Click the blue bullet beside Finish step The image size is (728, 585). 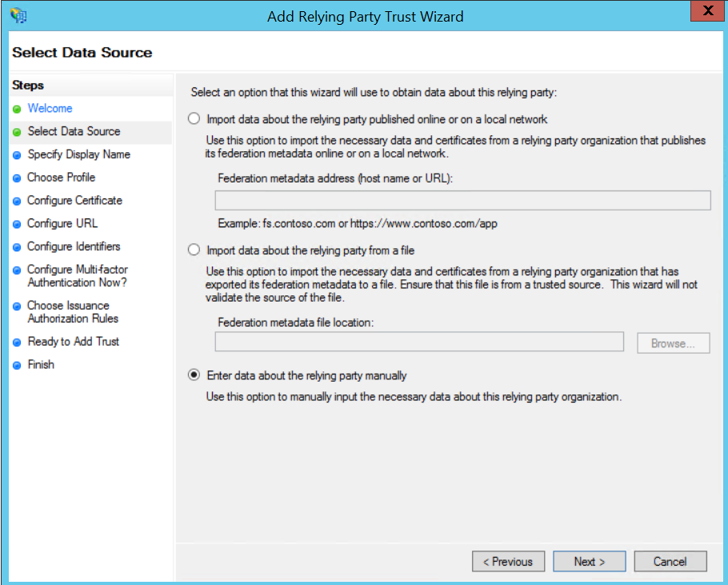coord(17,366)
